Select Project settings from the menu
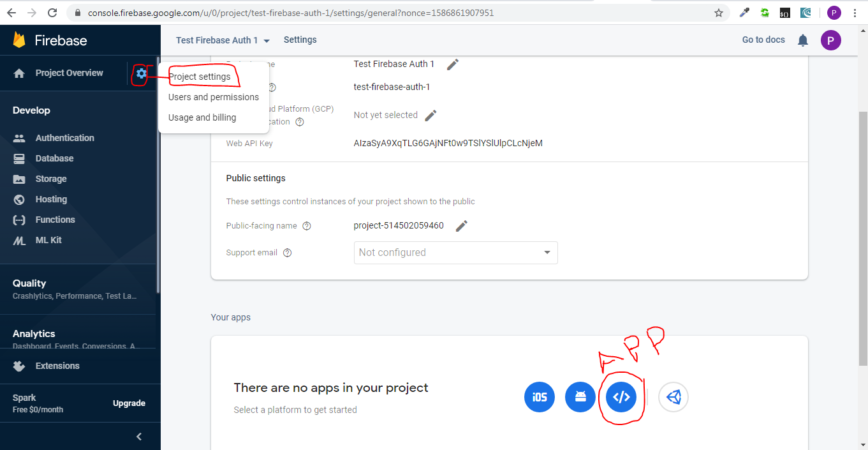868x450 pixels. (x=202, y=76)
